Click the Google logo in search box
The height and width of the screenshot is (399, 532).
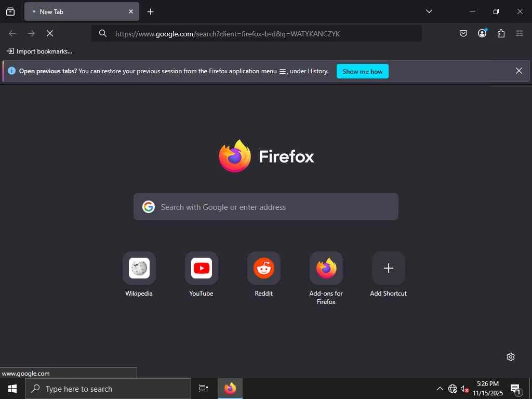click(148, 207)
